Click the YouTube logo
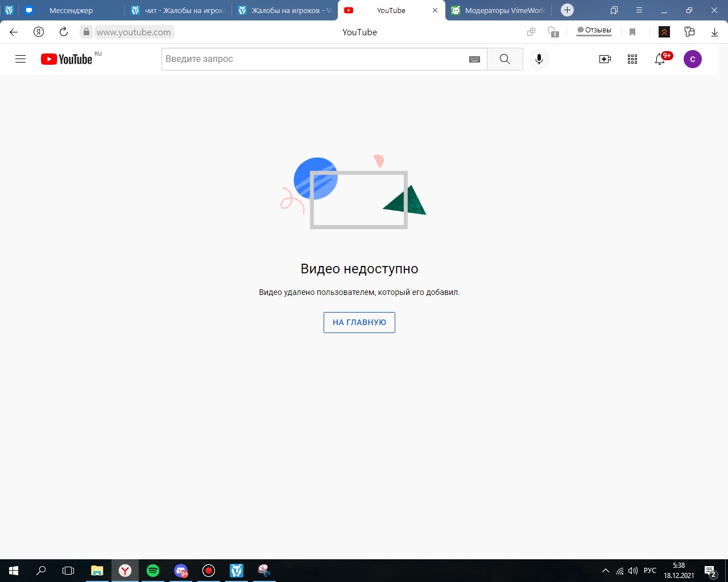The width and height of the screenshot is (728, 582). (x=67, y=59)
